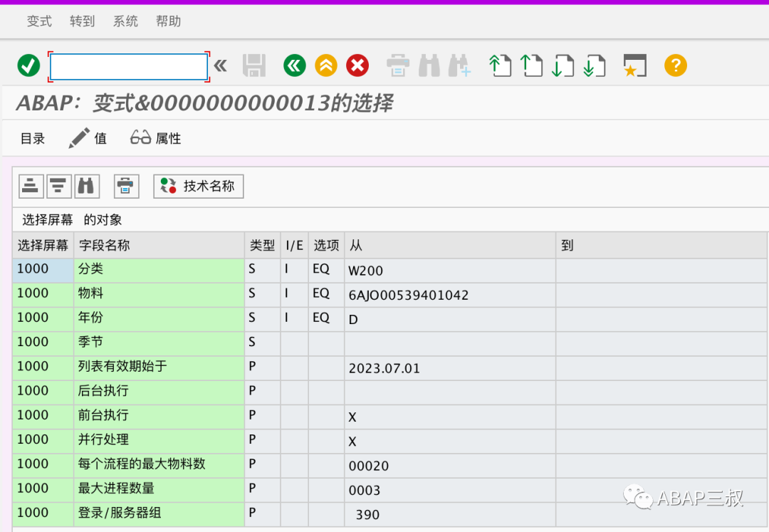The height and width of the screenshot is (532, 769).
Task: Select the 季节 field name cell
Action: [x=159, y=343]
